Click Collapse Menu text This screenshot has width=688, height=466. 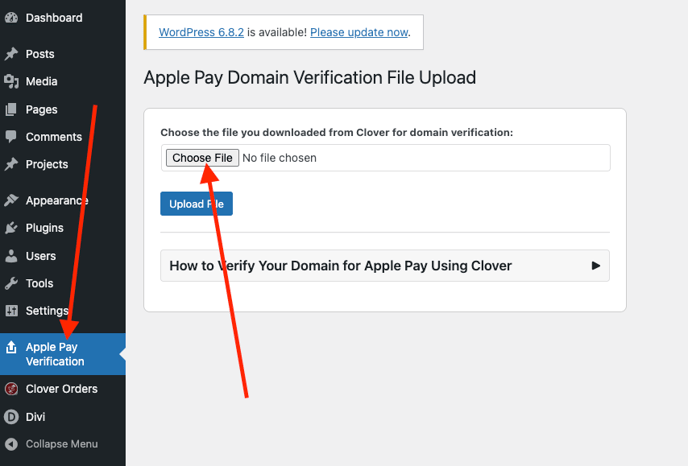click(61, 444)
